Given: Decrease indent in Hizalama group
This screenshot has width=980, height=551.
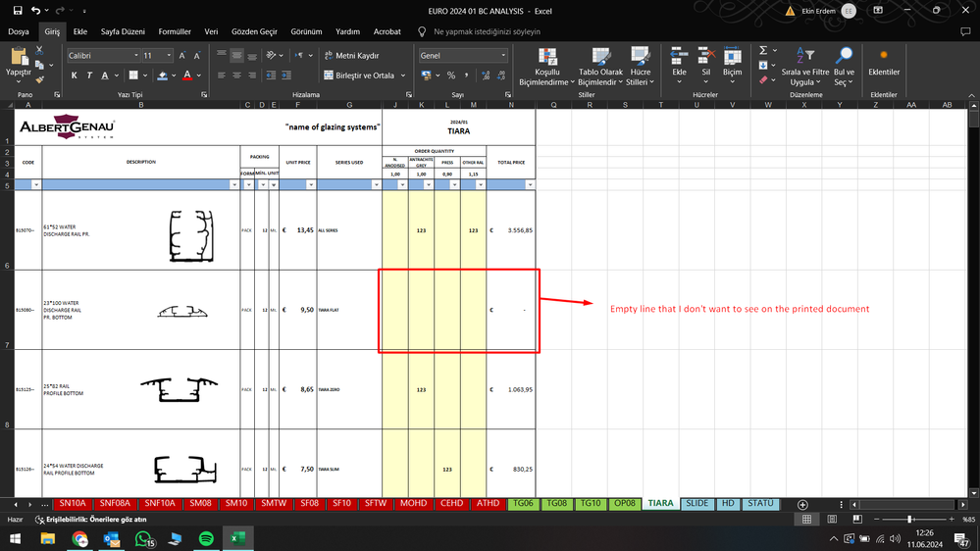Looking at the screenshot, I should click(271, 75).
